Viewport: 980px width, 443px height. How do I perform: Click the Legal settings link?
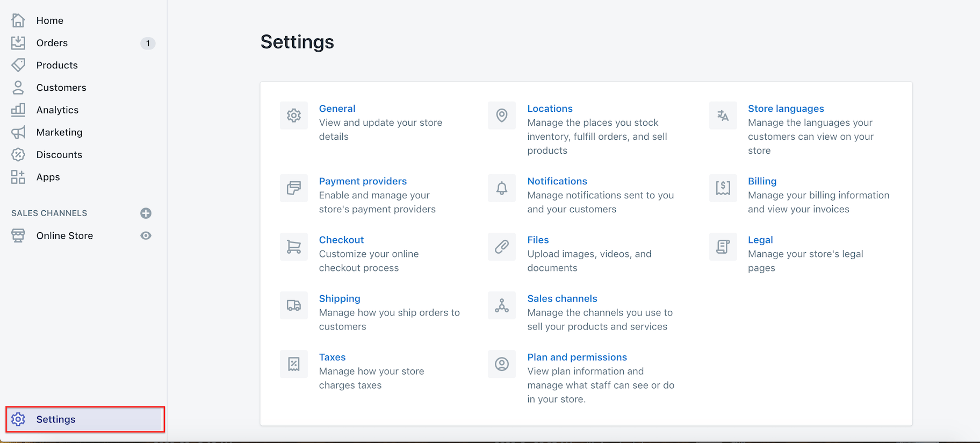(760, 240)
